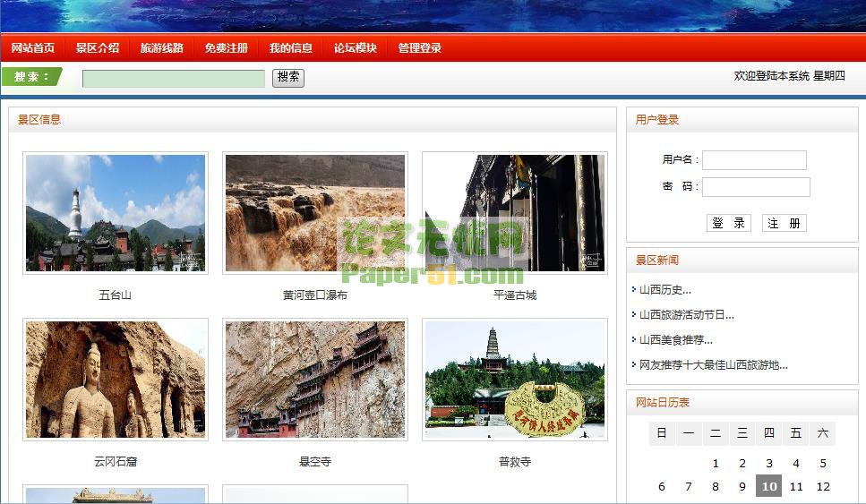Open the 黄河壶口瀑布 waterfall photo
Screen dimensions: 866x504
(x=315, y=213)
